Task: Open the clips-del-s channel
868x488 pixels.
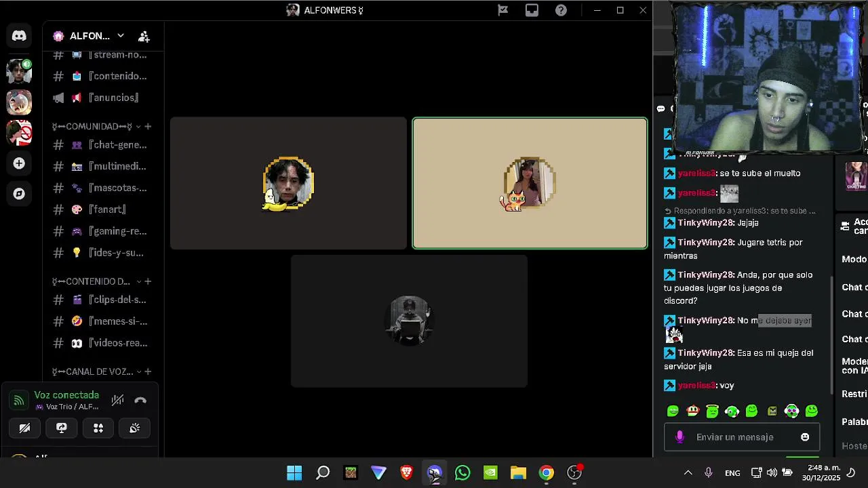Action: [x=102, y=300]
